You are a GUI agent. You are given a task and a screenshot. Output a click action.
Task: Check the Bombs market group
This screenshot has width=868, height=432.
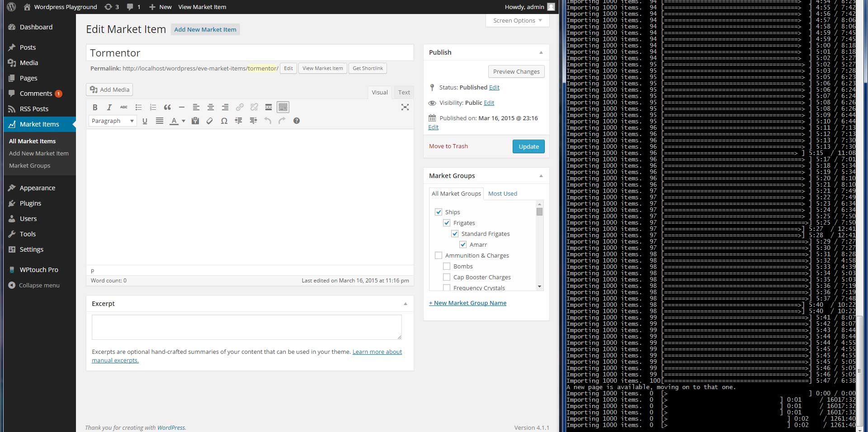(x=447, y=266)
